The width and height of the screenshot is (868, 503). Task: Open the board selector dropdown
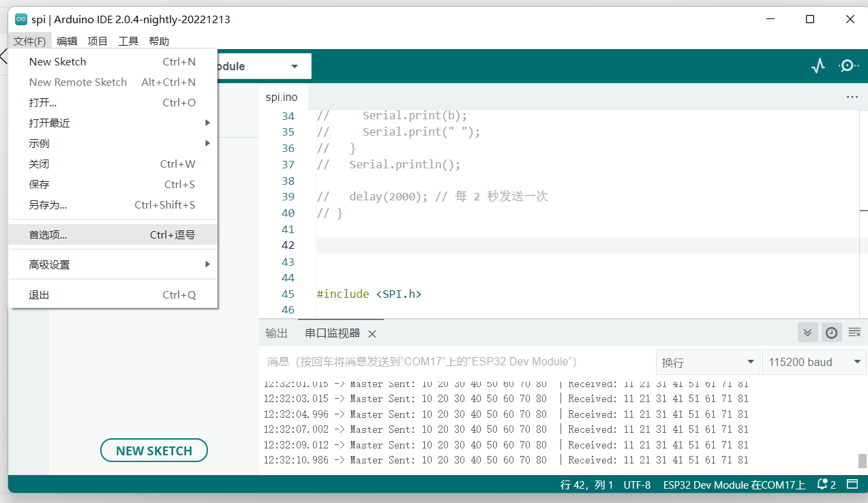click(x=295, y=66)
